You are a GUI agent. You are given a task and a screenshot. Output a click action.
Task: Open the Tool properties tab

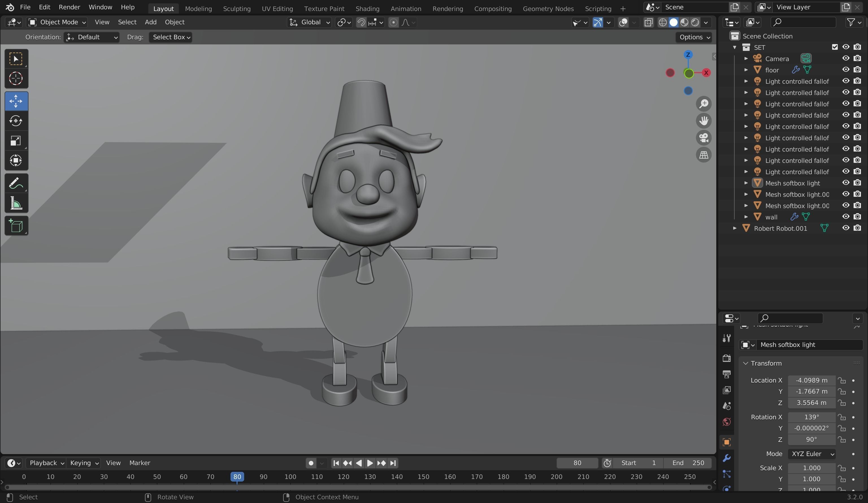click(x=726, y=338)
